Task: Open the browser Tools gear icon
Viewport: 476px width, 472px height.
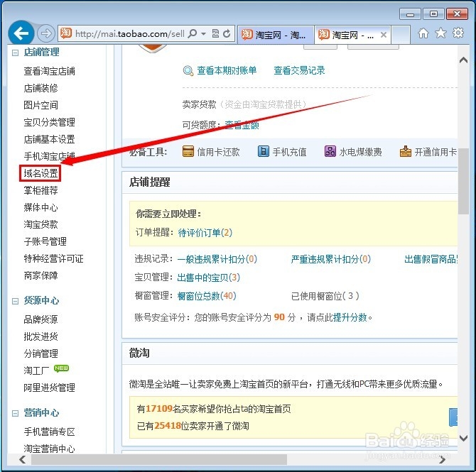Action: pyautogui.click(x=458, y=33)
